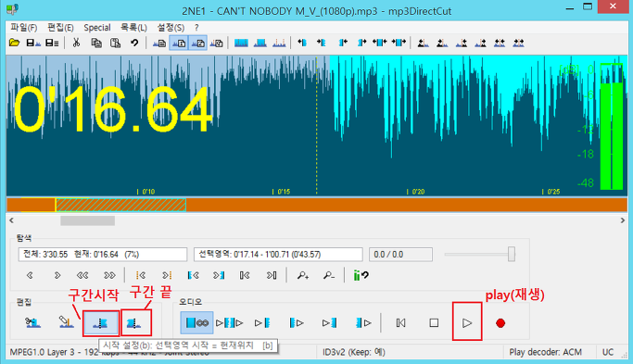Click the 선택영역 range field
Image resolution: width=633 pixels, height=364 pixels.
(278, 255)
